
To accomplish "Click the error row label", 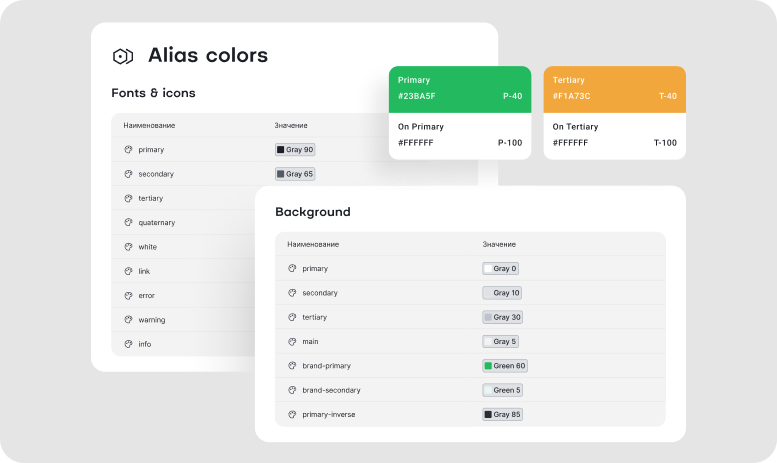I will 147,295.
